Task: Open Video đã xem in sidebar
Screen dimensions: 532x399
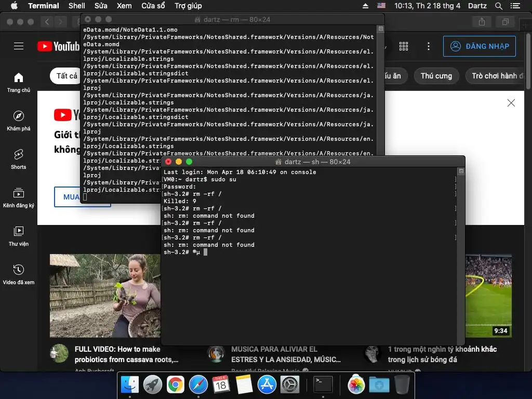Action: coord(19,274)
